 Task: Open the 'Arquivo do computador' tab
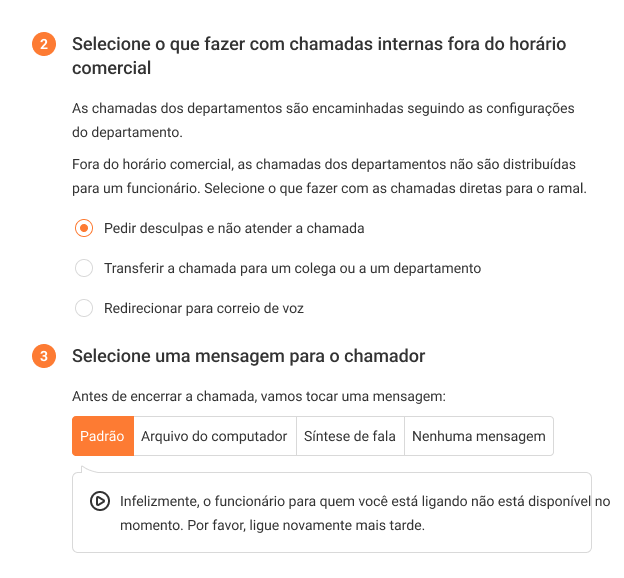coord(214,436)
